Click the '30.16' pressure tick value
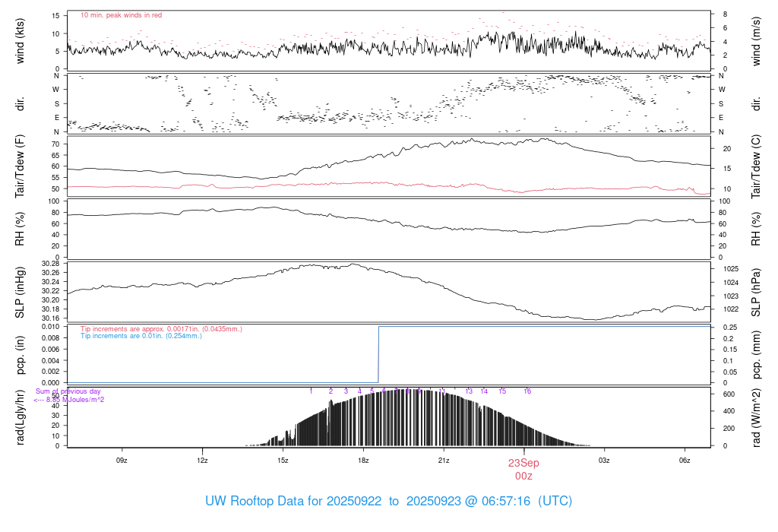This screenshot has width=778, height=532. coord(51,318)
